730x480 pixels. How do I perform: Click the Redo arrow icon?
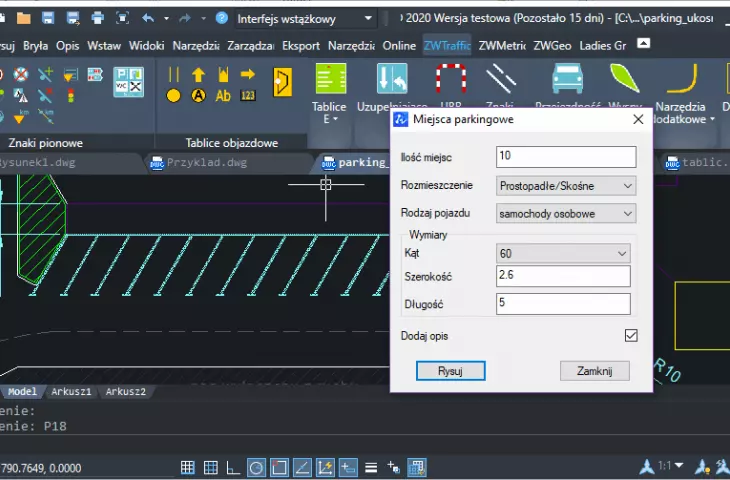(x=185, y=19)
